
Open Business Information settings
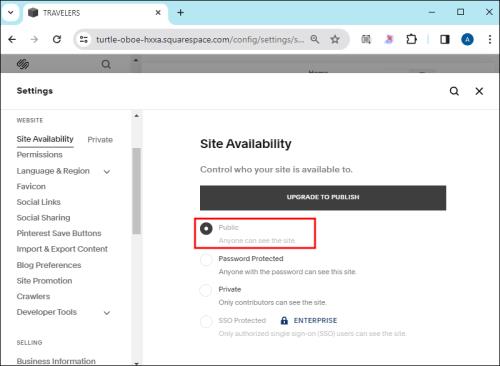[56, 361]
